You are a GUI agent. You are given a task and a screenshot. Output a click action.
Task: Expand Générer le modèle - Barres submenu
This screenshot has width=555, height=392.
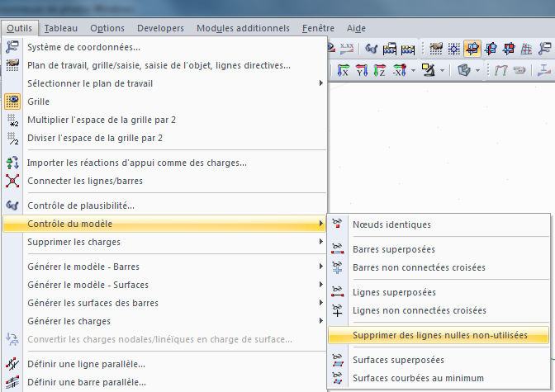pos(164,267)
